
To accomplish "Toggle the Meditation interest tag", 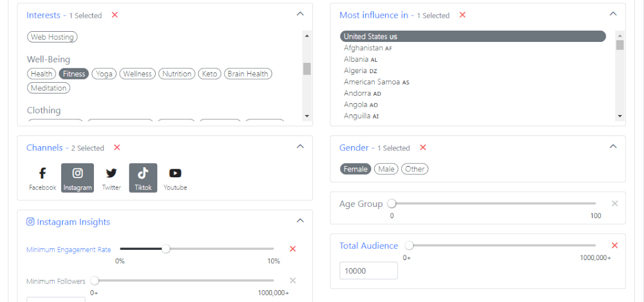I will pyautogui.click(x=49, y=88).
